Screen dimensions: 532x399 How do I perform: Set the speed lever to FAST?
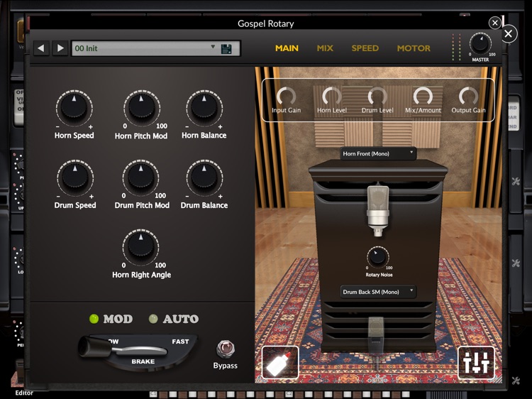pyautogui.click(x=180, y=341)
